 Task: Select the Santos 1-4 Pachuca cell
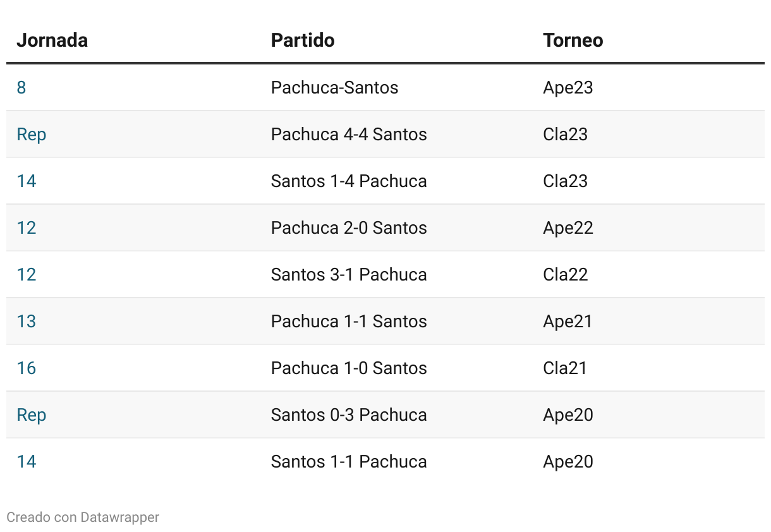tap(349, 181)
